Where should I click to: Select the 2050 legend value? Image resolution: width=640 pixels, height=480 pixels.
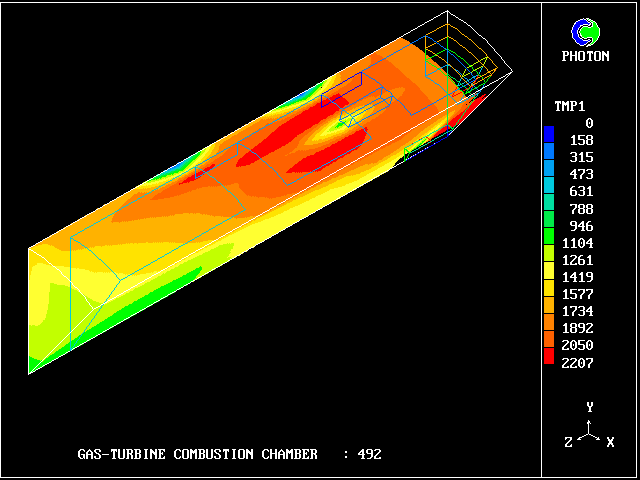[577, 345]
